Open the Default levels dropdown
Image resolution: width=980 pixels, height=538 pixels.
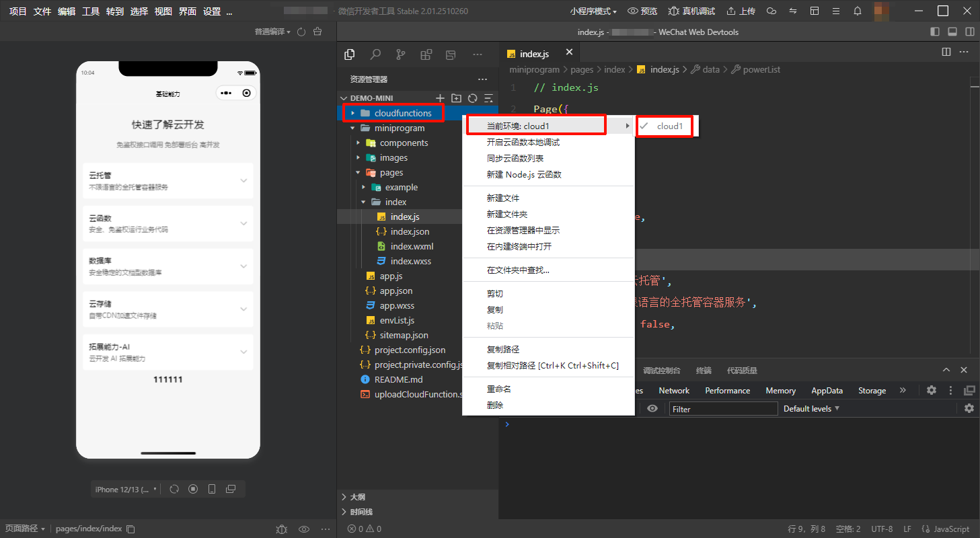pyautogui.click(x=811, y=409)
